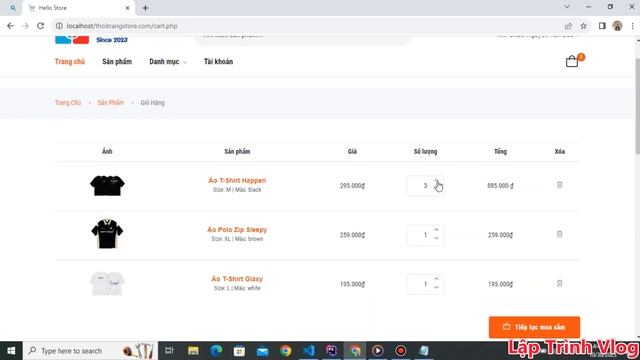Open File Explorer from taskbar
The image size is (640, 360).
[193, 351]
